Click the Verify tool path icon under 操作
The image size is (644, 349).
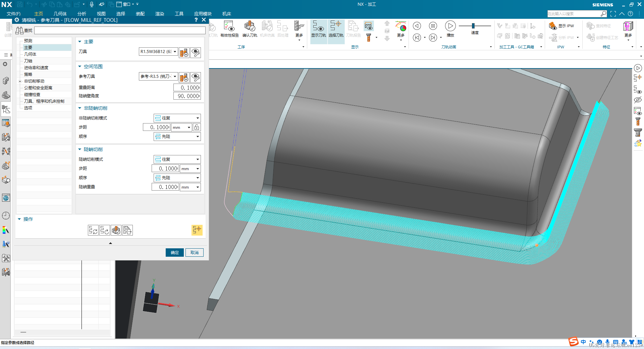(x=116, y=230)
